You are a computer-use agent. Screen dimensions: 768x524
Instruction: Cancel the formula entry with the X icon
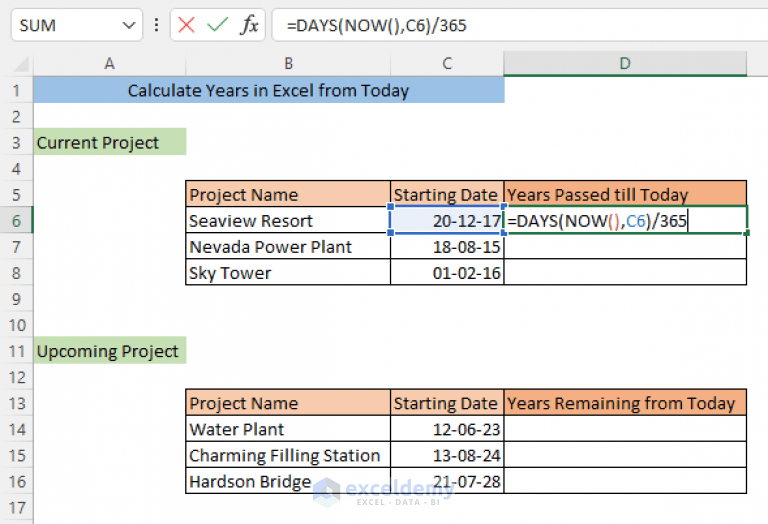coord(186,25)
